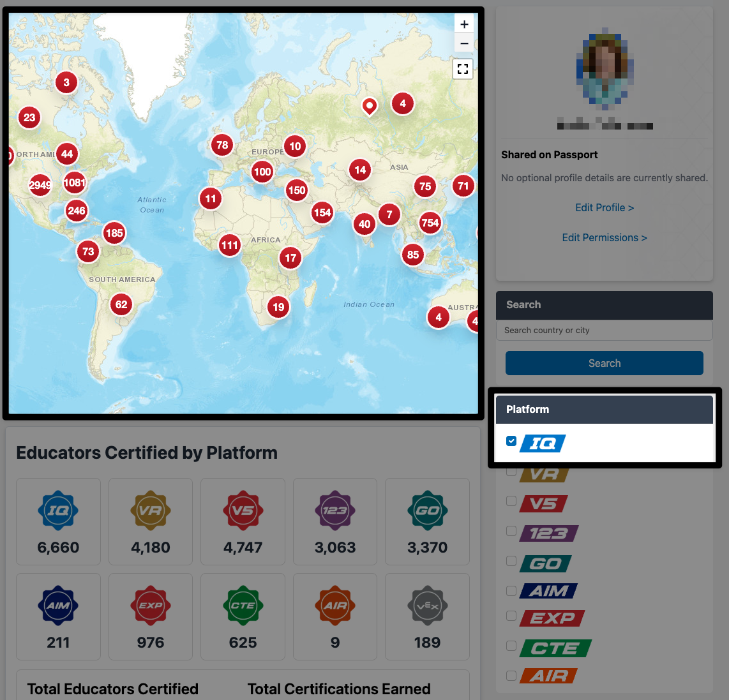Click the blue Search button
Screen dimensions: 729x700
coord(604,363)
